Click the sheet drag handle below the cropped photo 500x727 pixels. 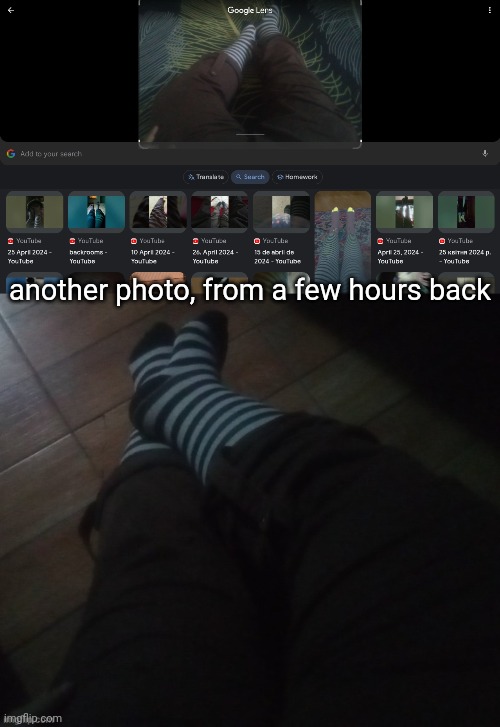pos(250,135)
